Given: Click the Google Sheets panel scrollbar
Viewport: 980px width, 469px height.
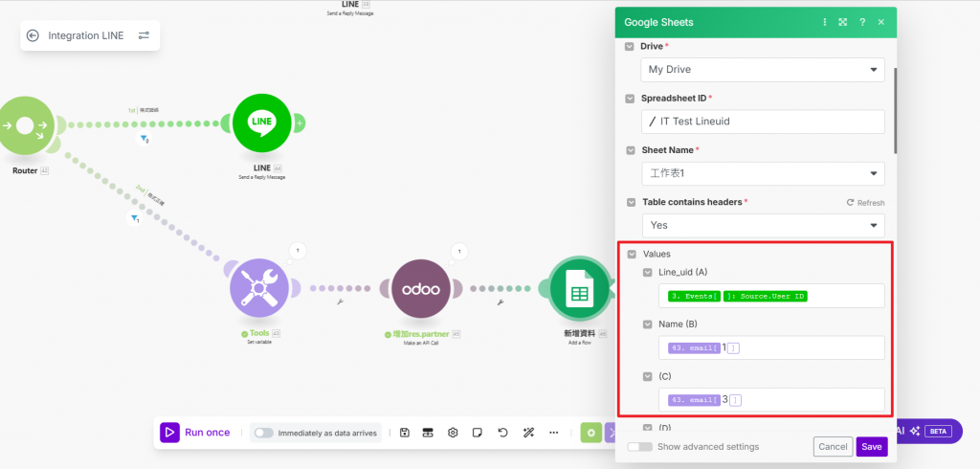Looking at the screenshot, I should point(895,109).
